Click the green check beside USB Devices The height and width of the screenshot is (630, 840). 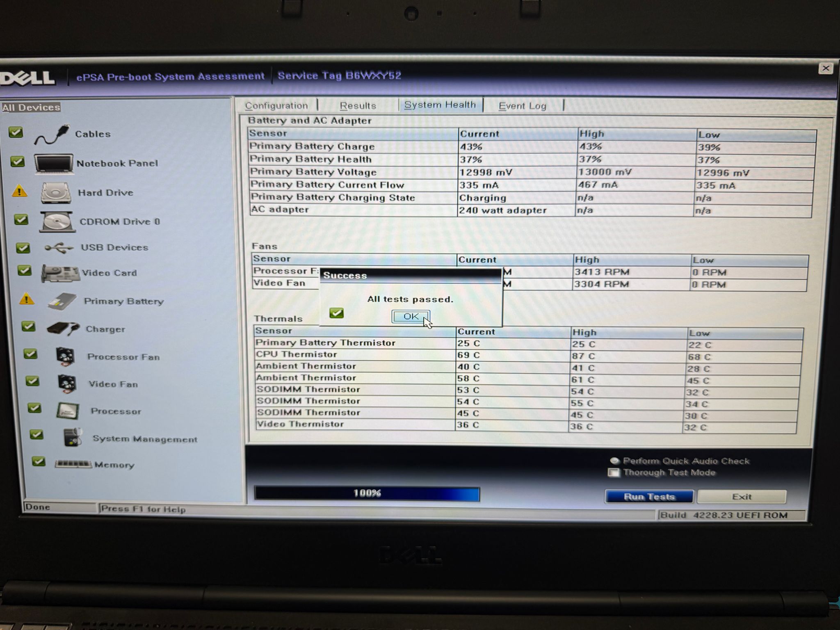tap(23, 248)
